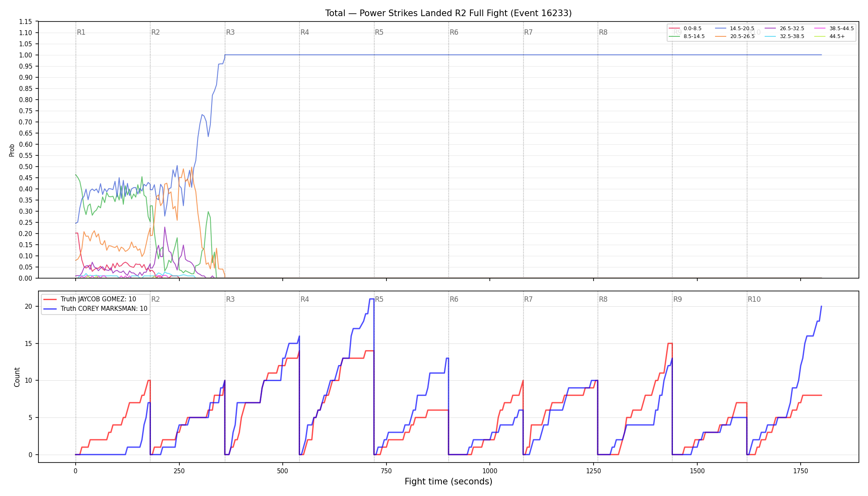Image resolution: width=868 pixels, height=496 pixels.
Task: Click the 32.5-38.5 legend label
Action: [792, 36]
